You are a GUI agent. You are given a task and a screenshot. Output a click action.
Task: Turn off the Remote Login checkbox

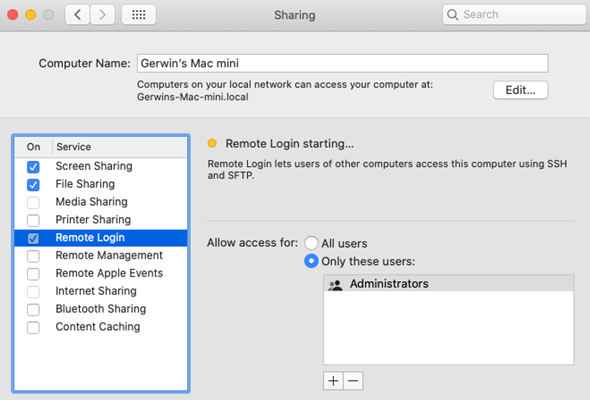[33, 238]
